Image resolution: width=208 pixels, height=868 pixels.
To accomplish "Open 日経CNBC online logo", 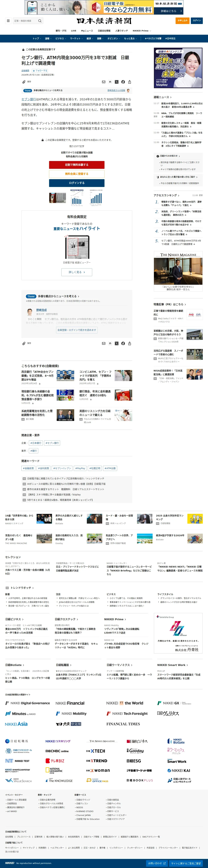I will (x=57, y=751).
